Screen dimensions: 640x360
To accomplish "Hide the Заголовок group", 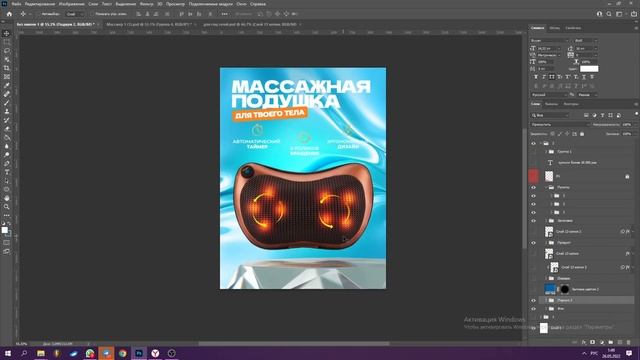I will click(x=533, y=221).
